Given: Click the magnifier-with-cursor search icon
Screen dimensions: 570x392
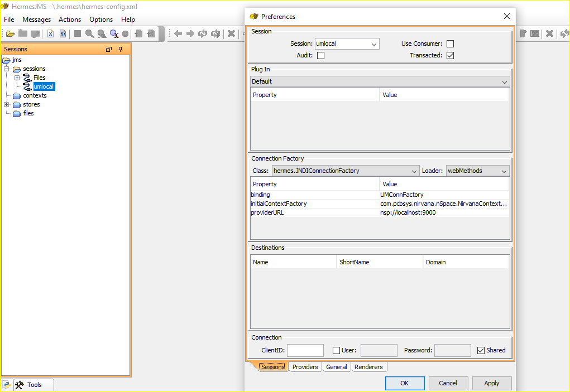Looking at the screenshot, I should pos(114,34).
